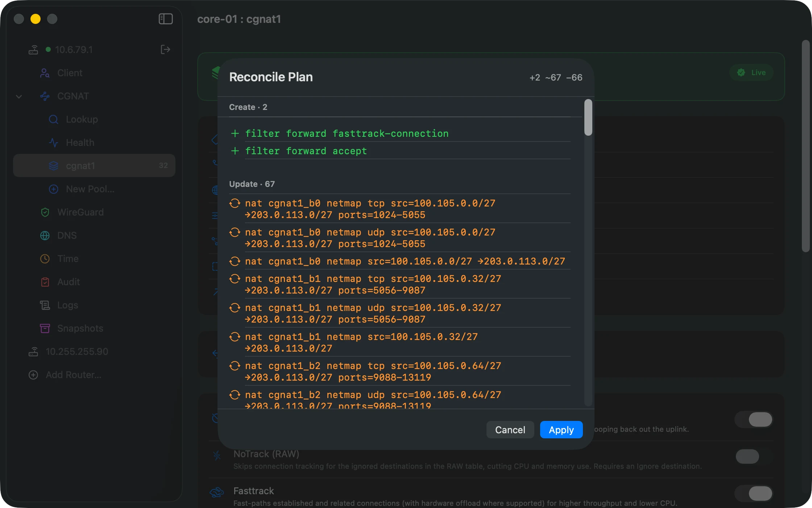Click the +2 ~67 −66 change summary

pyautogui.click(x=556, y=77)
